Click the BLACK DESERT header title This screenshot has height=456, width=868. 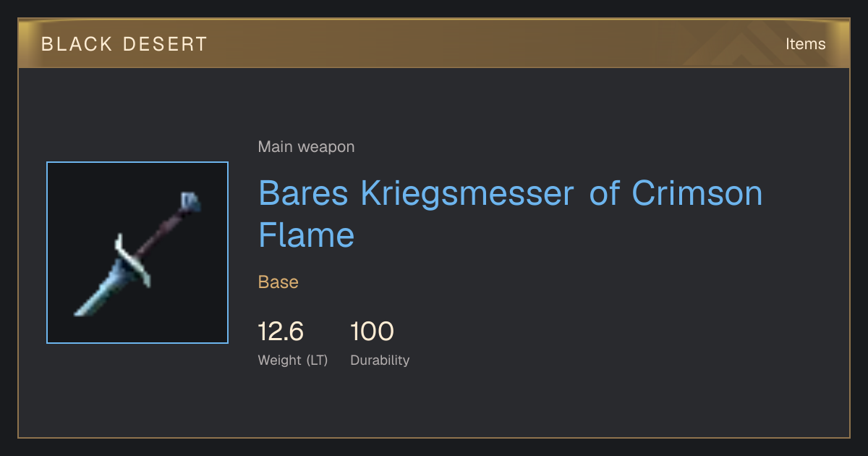[x=124, y=44]
